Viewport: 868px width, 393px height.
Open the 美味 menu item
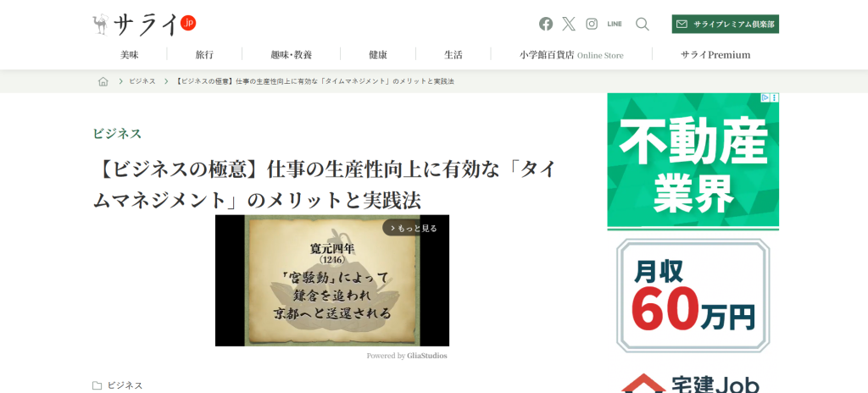coord(129,54)
